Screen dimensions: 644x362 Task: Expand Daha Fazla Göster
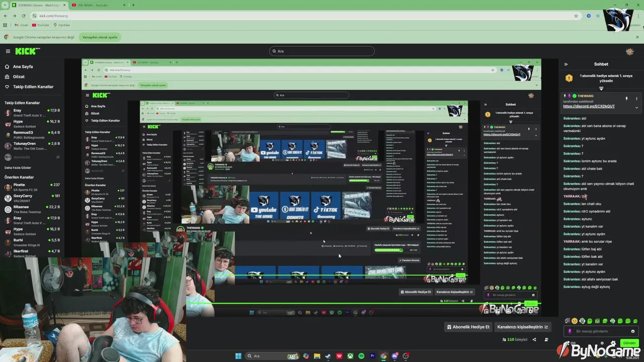(18, 167)
